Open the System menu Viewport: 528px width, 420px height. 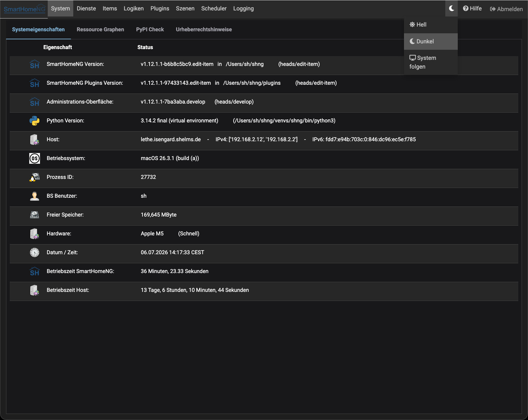pyautogui.click(x=60, y=9)
